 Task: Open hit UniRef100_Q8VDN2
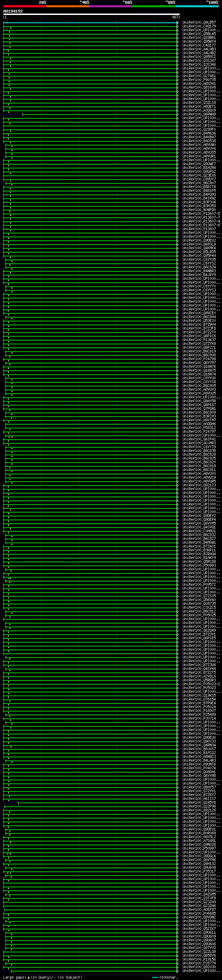coord(199,917)
